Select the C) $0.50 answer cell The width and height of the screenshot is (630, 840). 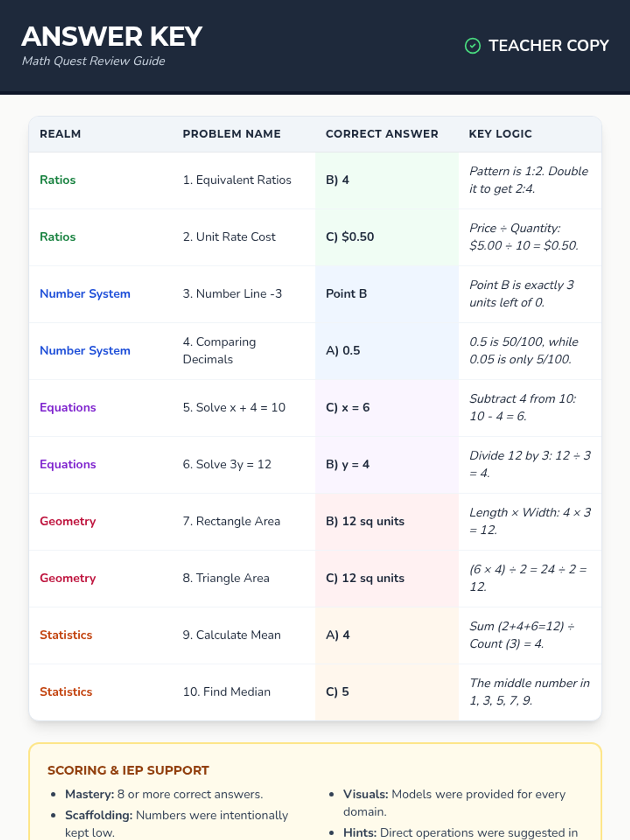350,237
